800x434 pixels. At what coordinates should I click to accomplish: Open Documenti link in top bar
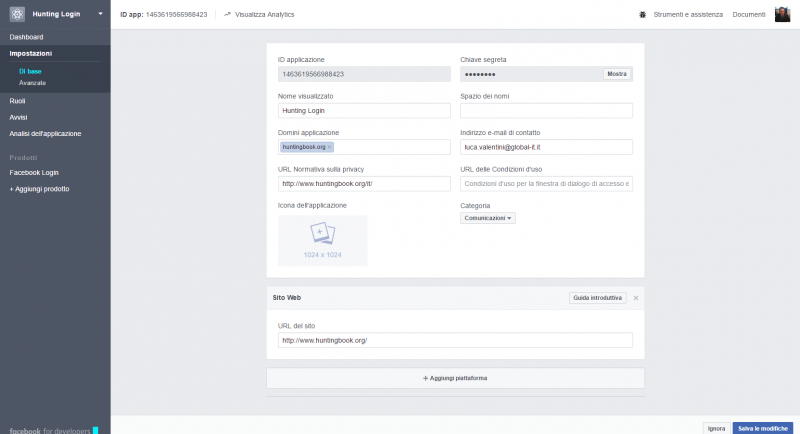point(748,14)
